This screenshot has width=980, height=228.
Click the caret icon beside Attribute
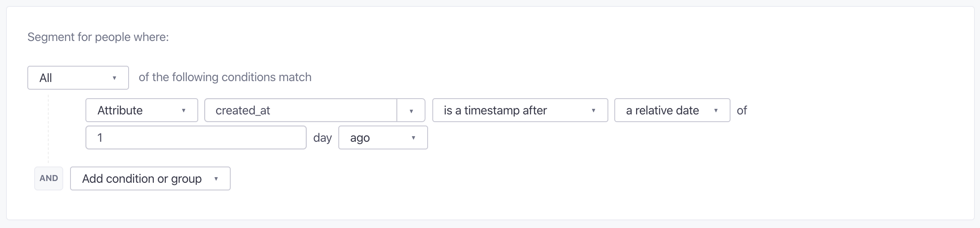tap(184, 111)
